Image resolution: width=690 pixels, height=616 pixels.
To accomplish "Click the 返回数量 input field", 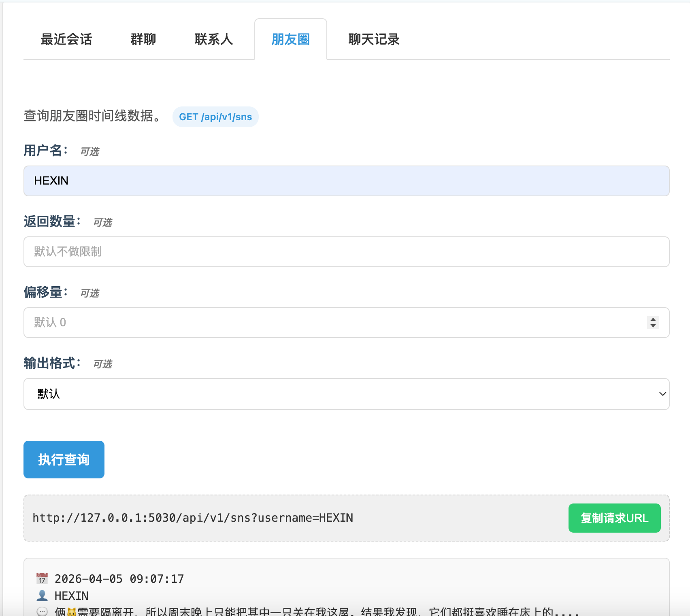I will click(346, 252).
